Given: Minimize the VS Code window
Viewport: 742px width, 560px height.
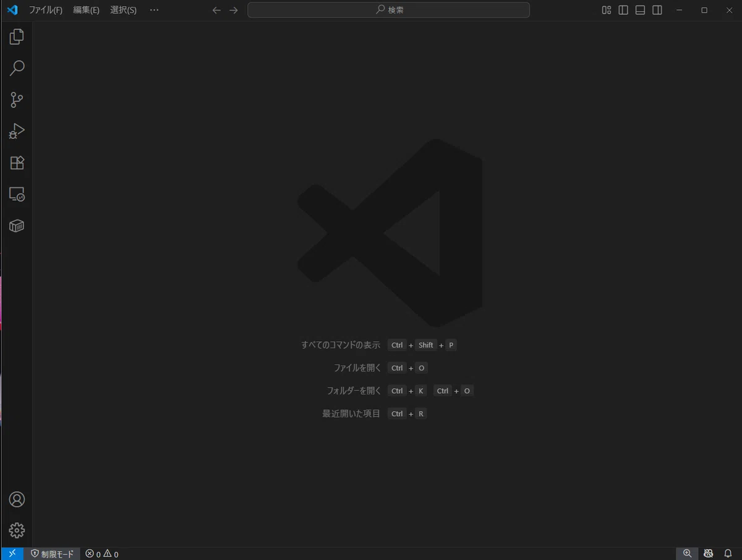Looking at the screenshot, I should coord(680,10).
